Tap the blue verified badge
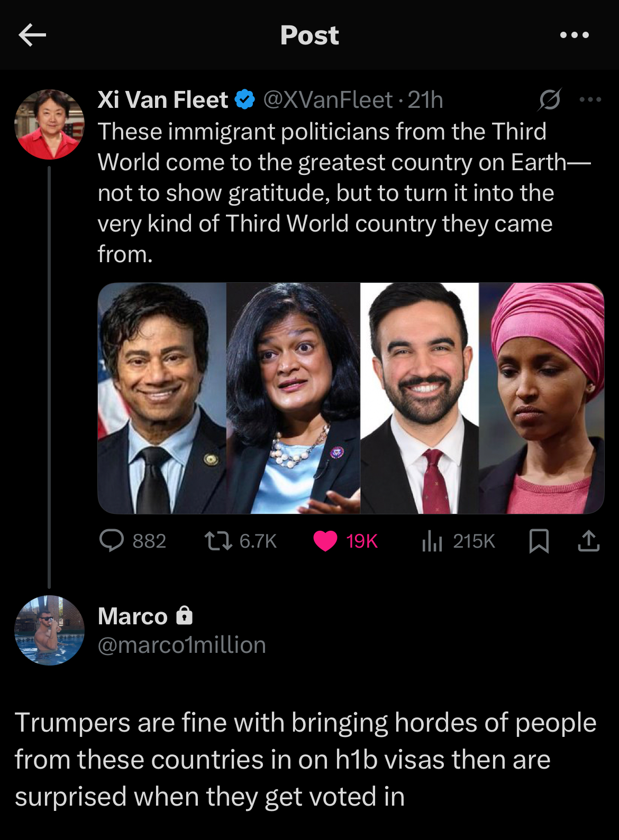The width and height of the screenshot is (619, 840). 244,99
